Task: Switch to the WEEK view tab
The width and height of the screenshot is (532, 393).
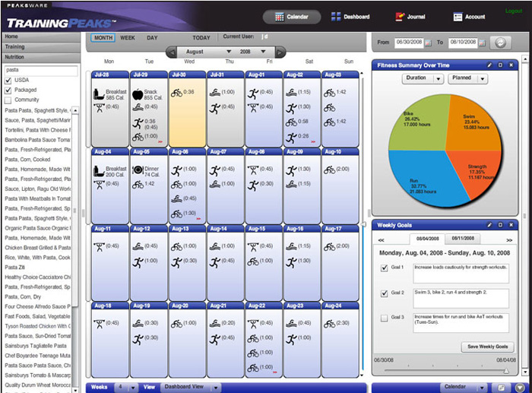Action: [x=128, y=37]
